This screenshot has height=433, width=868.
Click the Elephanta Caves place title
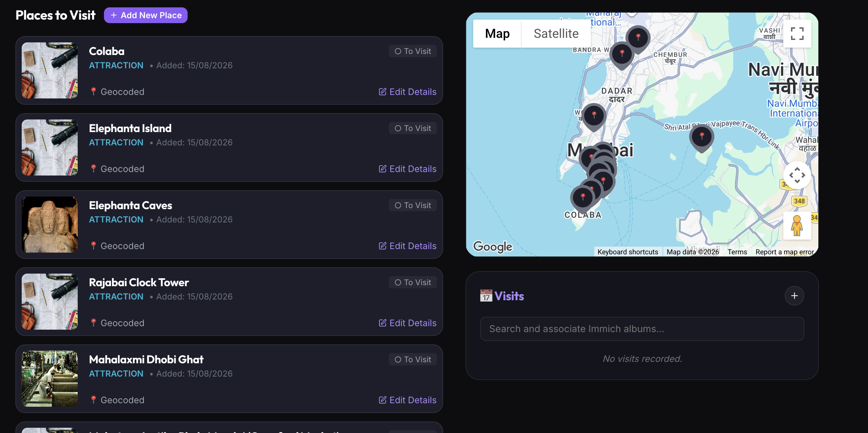coord(131,205)
